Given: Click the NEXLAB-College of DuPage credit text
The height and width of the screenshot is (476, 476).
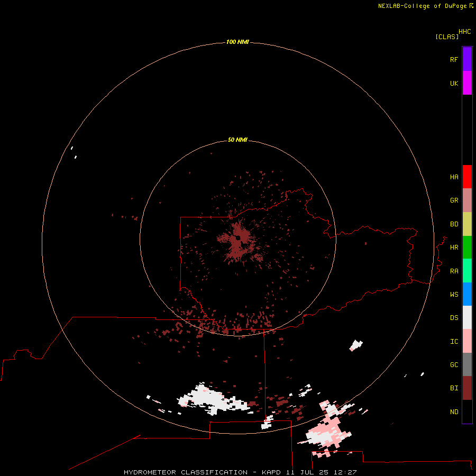Looking at the screenshot, I should click(x=422, y=6).
